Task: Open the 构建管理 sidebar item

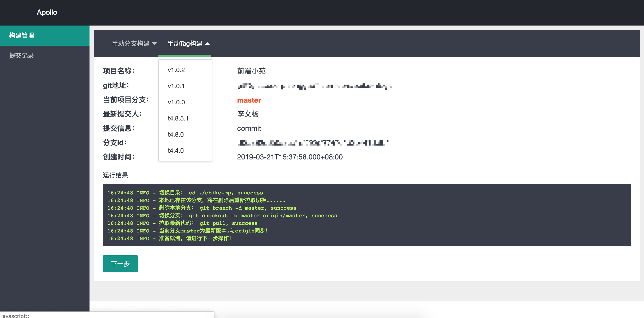Action: (21, 36)
